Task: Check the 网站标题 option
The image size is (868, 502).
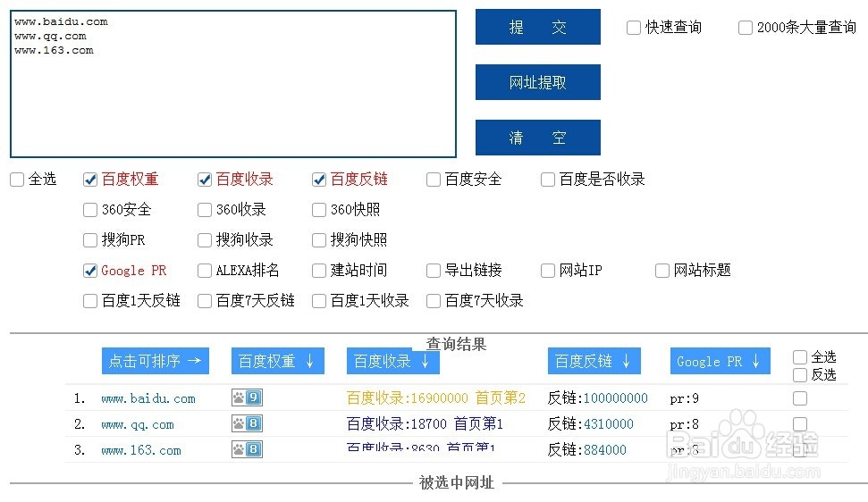Action: click(662, 271)
